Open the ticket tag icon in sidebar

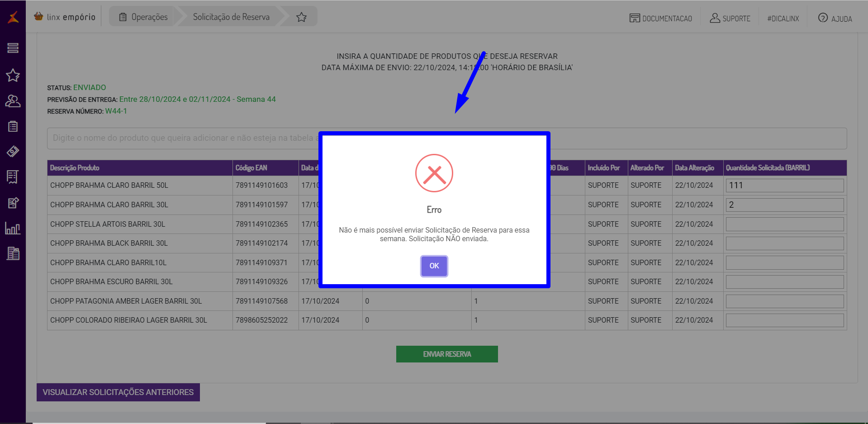point(13,152)
